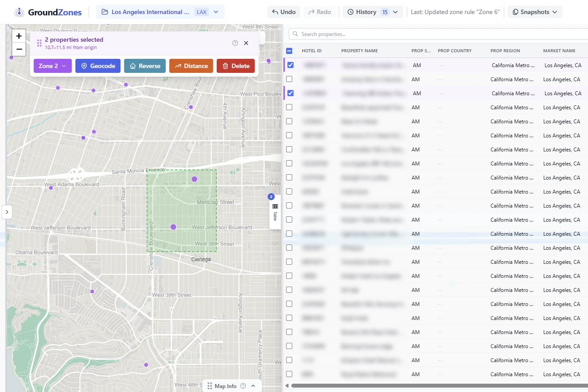Click the PROPERTY NAME column header
Image resolution: width=588 pixels, height=392 pixels.
tap(359, 51)
